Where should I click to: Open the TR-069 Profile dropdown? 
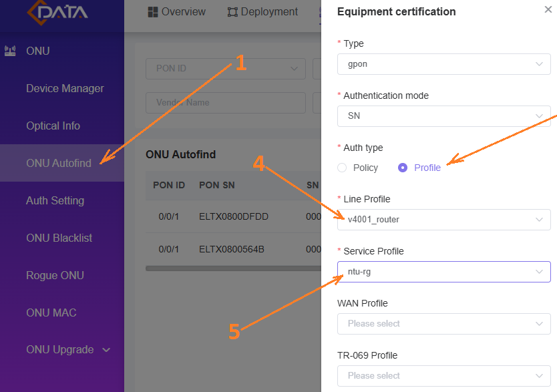444,375
